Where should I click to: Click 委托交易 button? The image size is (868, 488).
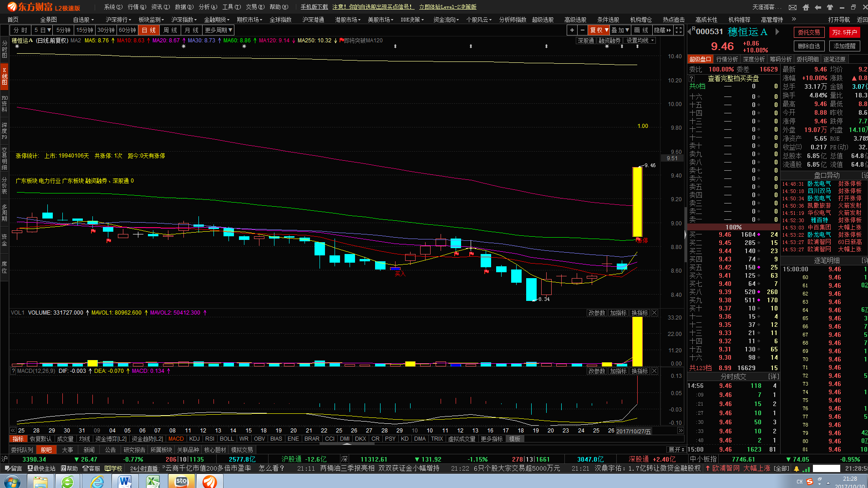(809, 32)
